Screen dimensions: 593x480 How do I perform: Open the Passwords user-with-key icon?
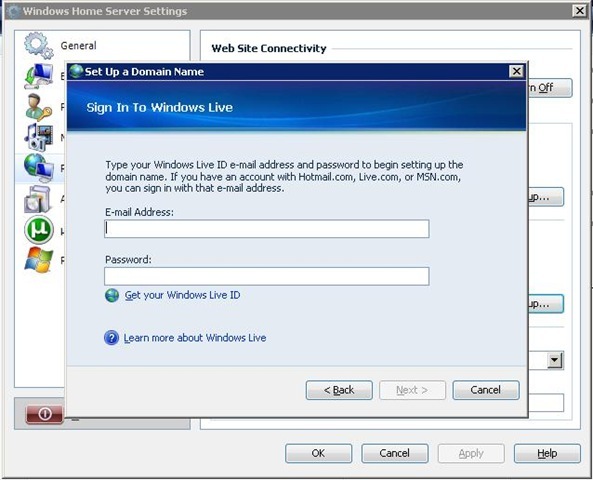click(x=39, y=107)
